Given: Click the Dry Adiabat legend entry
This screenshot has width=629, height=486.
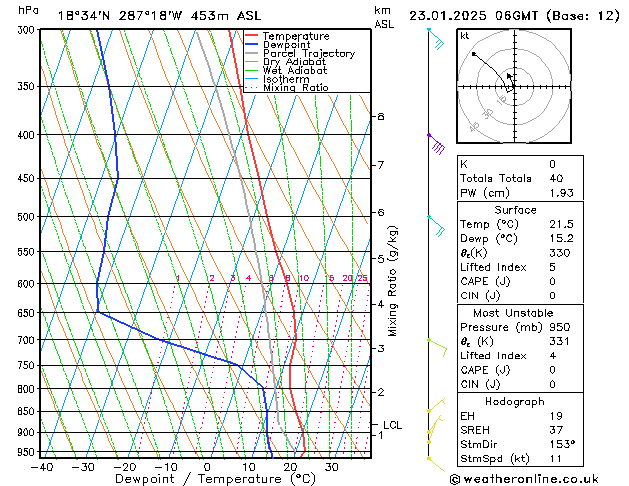Looking at the screenshot, I should [294, 62].
